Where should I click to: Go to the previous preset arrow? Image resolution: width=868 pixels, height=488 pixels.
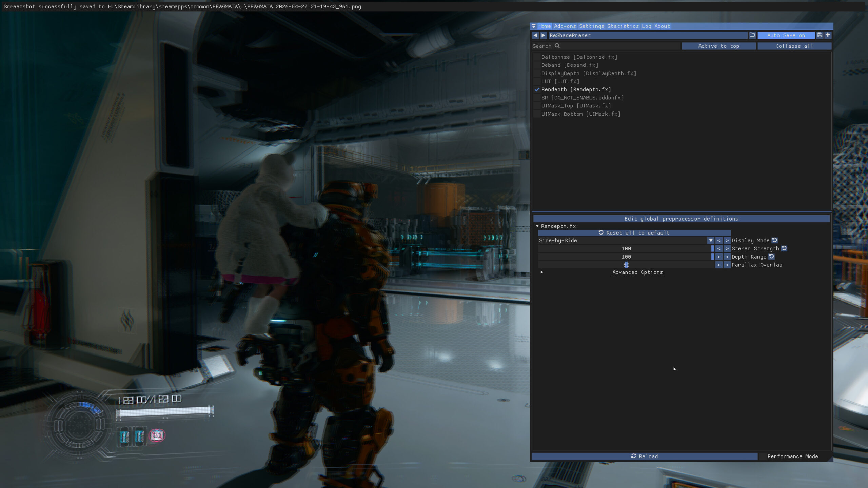(535, 35)
